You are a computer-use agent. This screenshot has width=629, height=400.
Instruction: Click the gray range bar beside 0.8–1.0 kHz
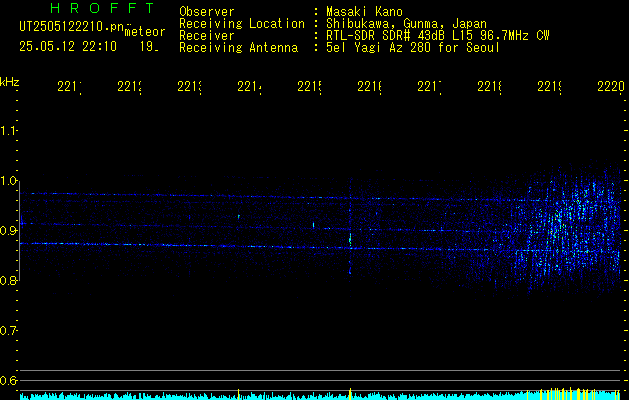click(x=20, y=230)
